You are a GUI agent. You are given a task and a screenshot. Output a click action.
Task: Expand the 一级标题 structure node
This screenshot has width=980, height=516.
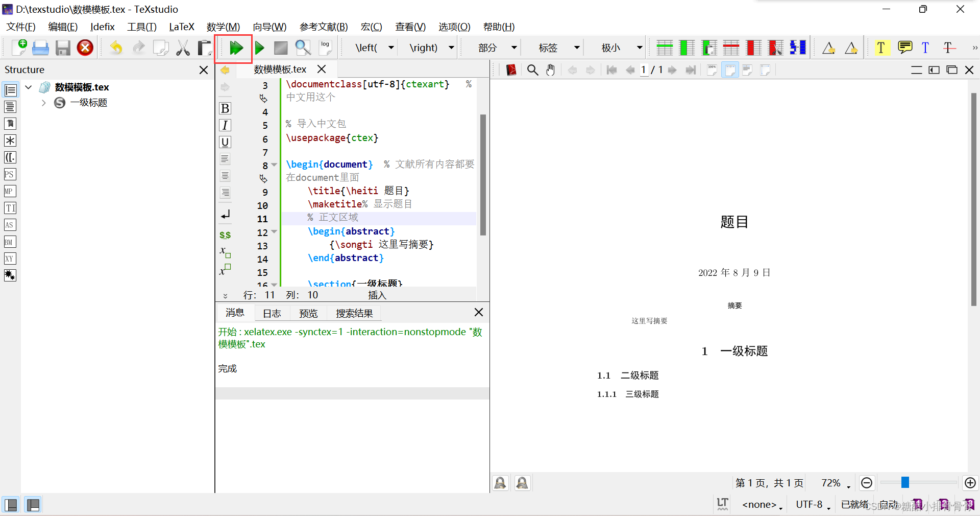43,103
